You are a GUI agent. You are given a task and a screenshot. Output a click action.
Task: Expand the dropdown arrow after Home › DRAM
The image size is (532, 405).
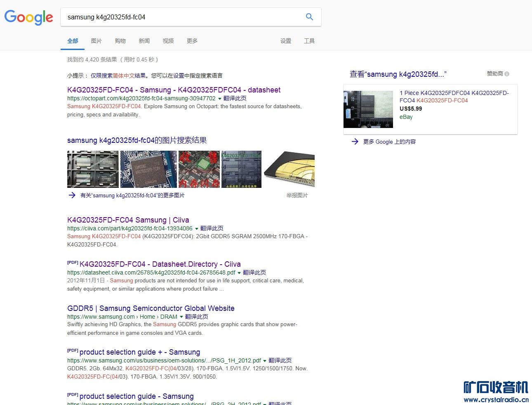[181, 317]
